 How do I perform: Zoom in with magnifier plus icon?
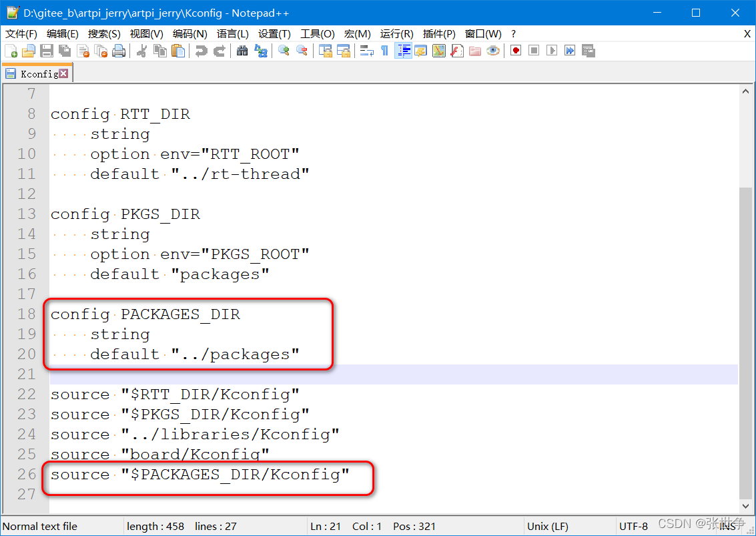tap(284, 51)
